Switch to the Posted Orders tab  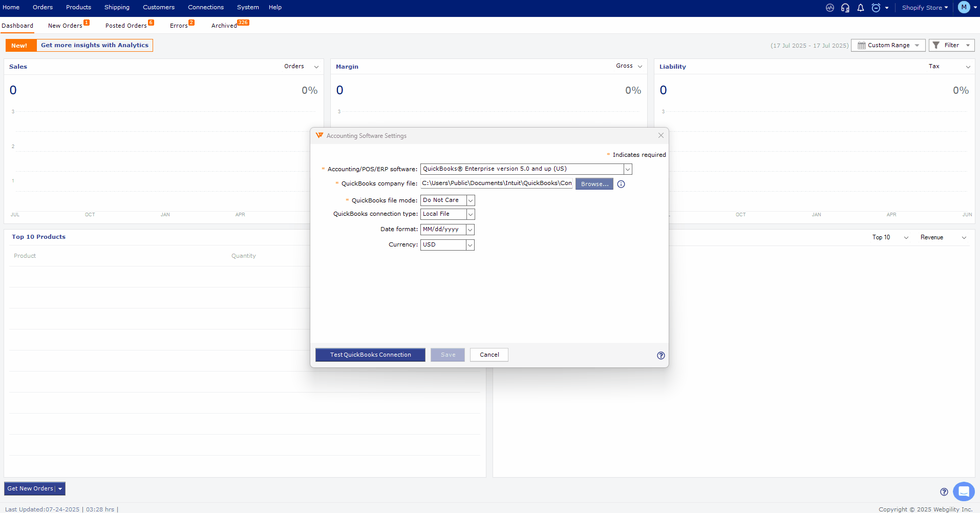[x=126, y=26]
